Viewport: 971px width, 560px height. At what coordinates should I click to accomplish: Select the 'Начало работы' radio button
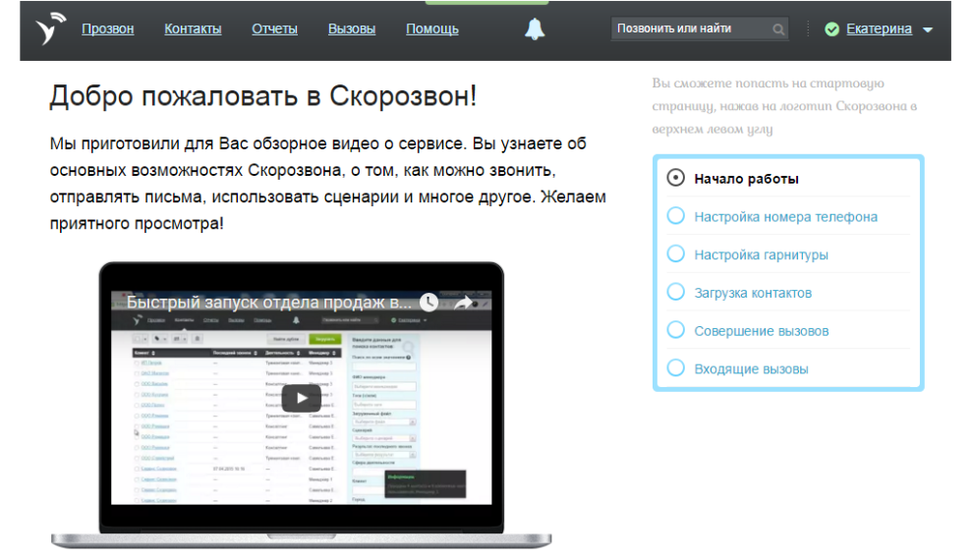pyautogui.click(x=675, y=178)
